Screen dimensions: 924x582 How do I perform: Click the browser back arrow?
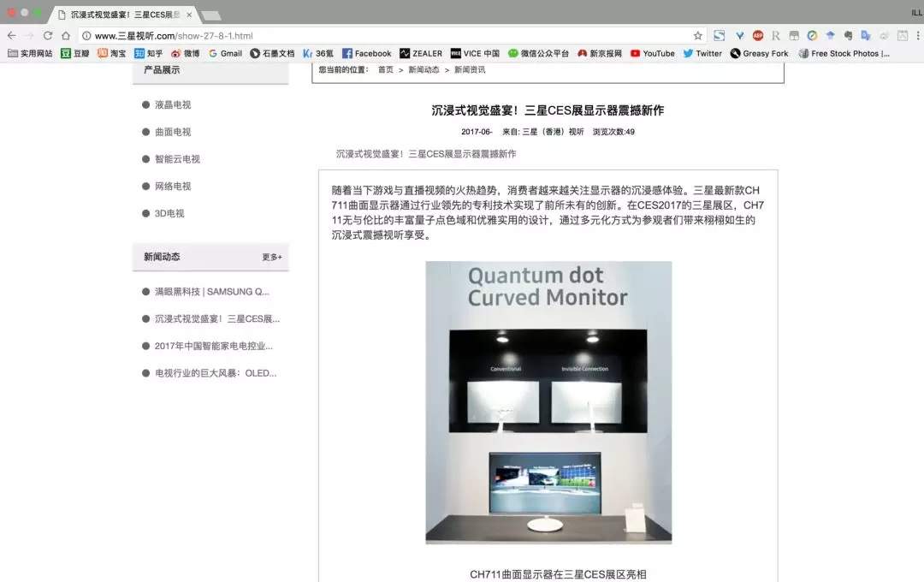tap(12, 35)
